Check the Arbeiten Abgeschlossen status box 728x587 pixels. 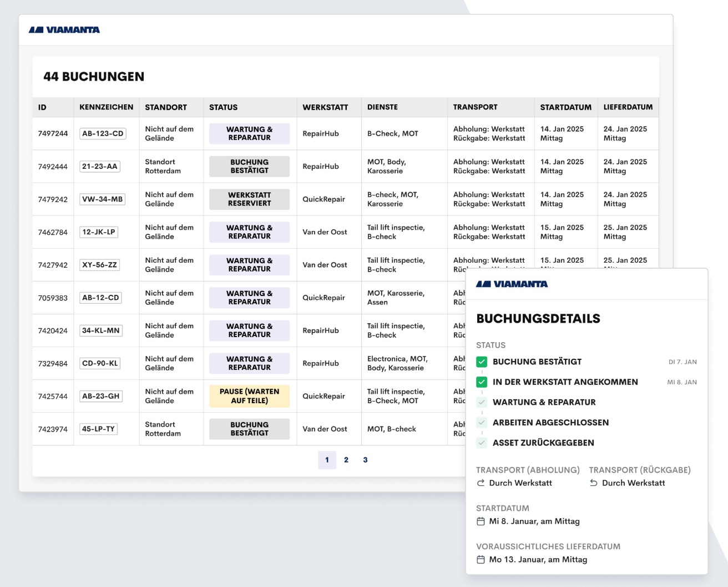tap(482, 423)
